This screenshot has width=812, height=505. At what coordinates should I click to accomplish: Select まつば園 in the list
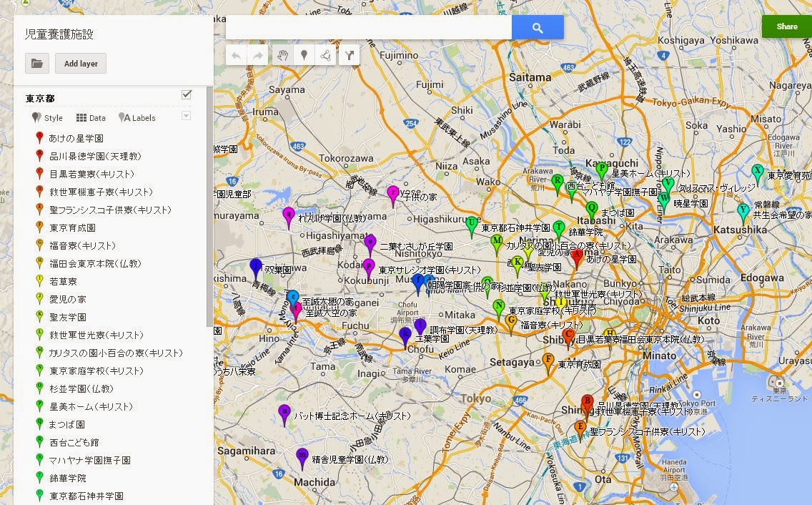(66, 425)
